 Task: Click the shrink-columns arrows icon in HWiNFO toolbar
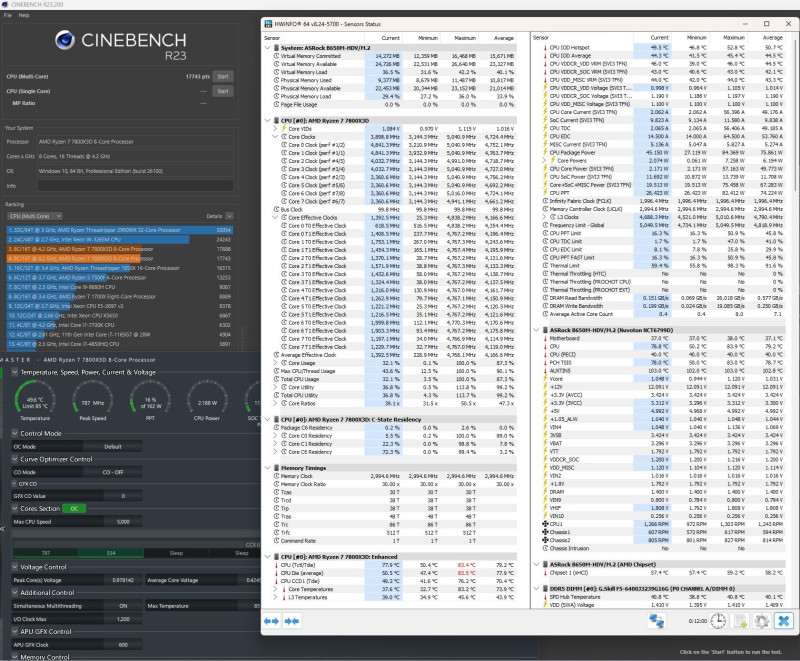292,621
